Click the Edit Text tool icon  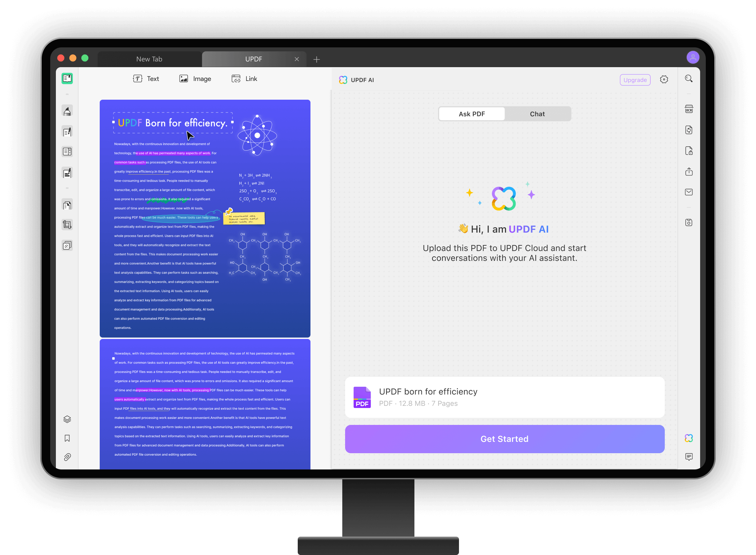(145, 78)
